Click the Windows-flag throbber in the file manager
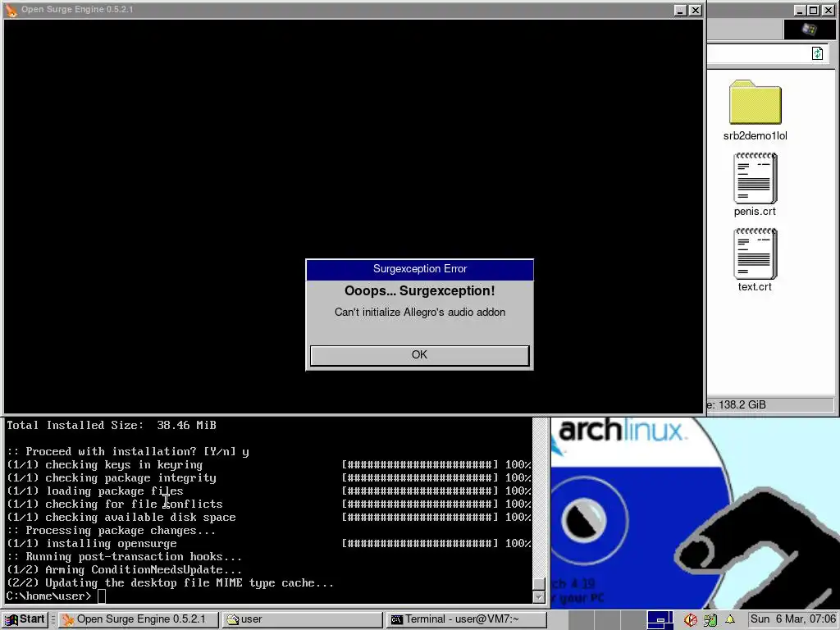Screen dimensions: 840x630 [809, 30]
